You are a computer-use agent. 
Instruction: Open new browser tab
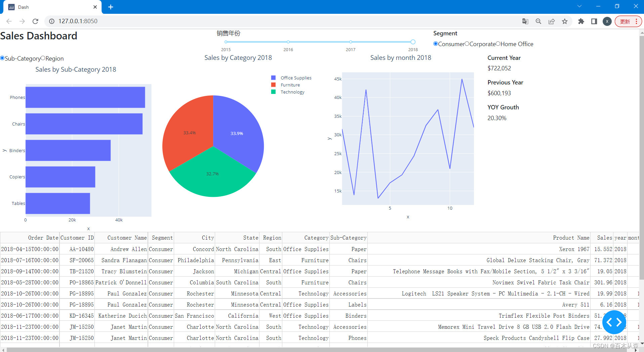tap(111, 7)
